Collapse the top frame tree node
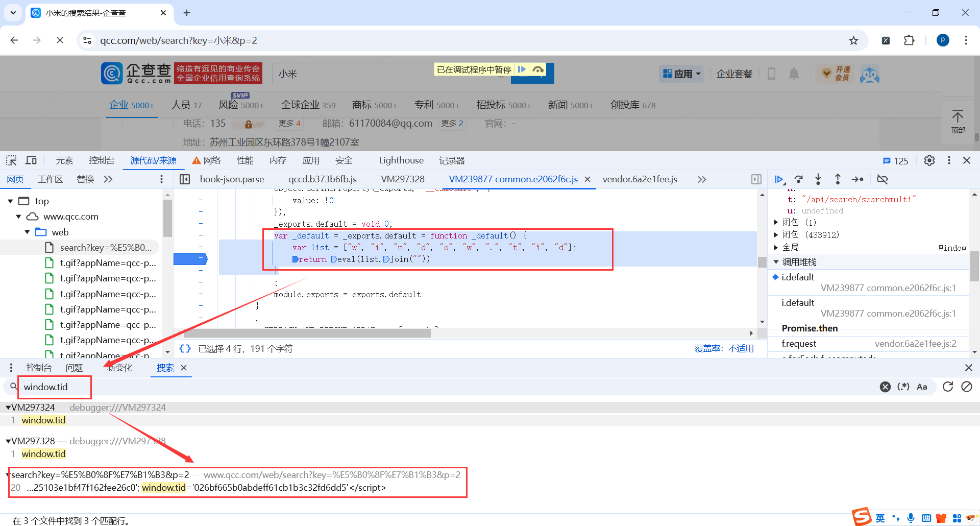 coord(10,201)
